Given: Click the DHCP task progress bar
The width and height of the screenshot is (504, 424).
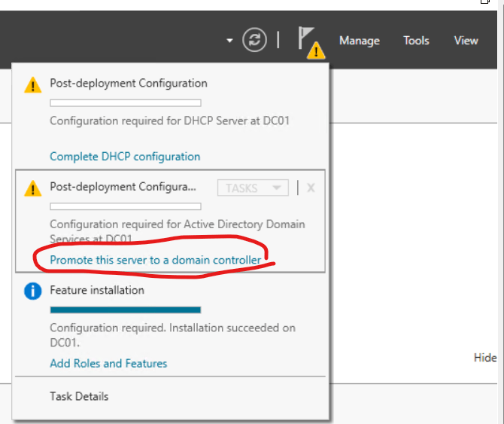Looking at the screenshot, I should click(x=126, y=103).
